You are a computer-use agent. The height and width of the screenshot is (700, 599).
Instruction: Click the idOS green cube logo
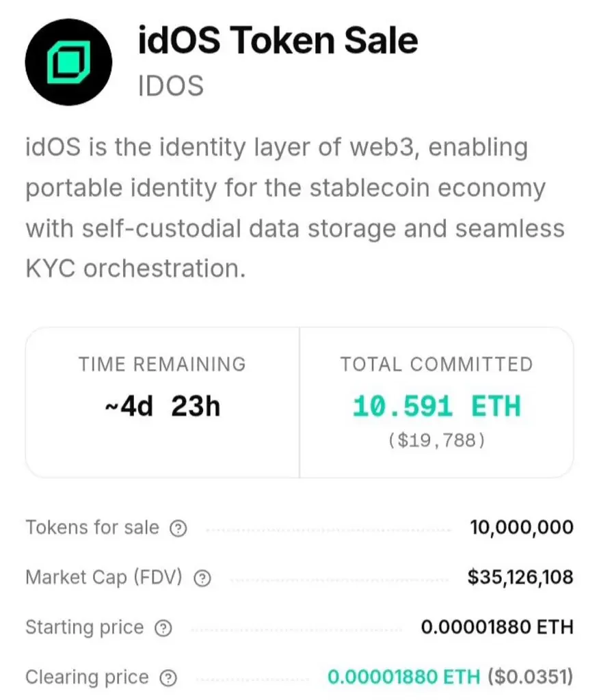coord(68,62)
